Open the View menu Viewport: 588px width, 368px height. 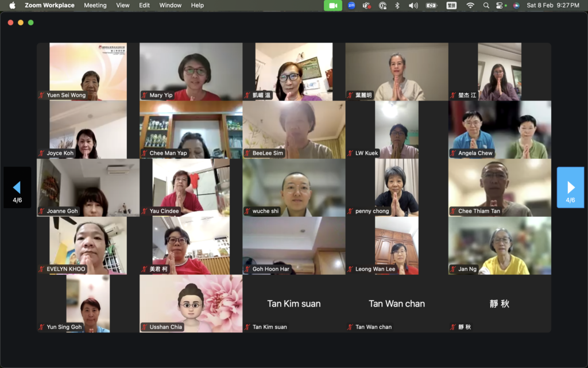point(123,5)
